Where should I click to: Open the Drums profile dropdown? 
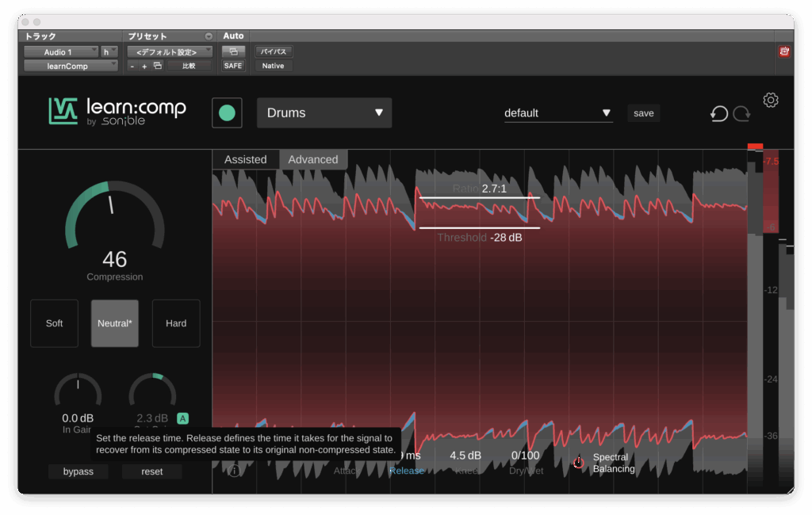(324, 113)
